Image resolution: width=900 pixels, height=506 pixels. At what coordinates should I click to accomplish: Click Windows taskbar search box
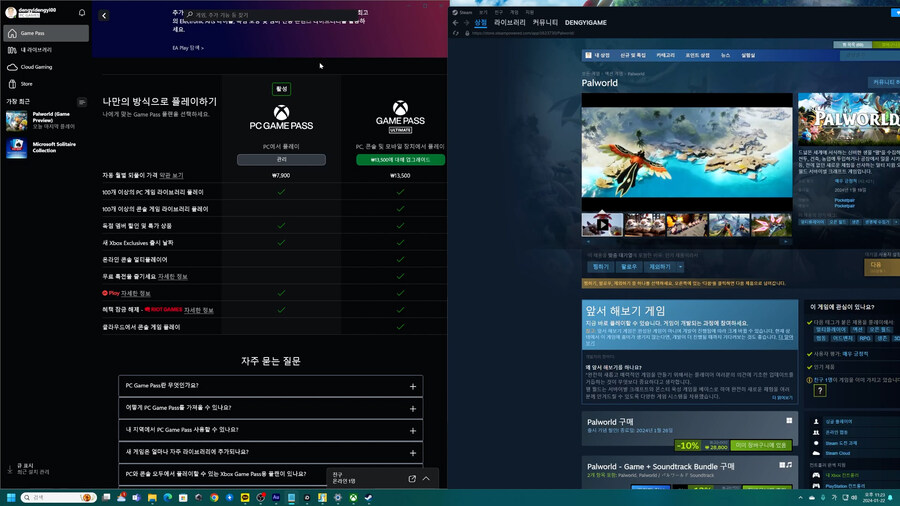point(57,497)
